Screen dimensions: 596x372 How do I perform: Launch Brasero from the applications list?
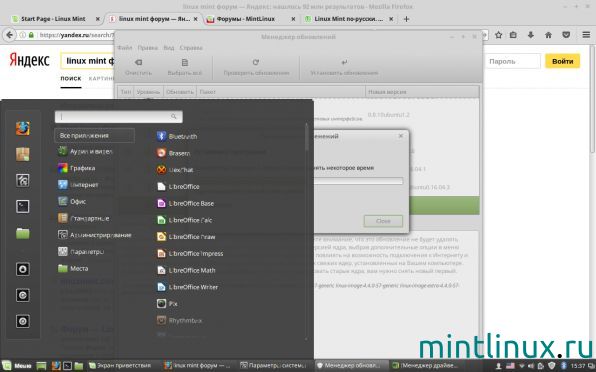click(173, 153)
